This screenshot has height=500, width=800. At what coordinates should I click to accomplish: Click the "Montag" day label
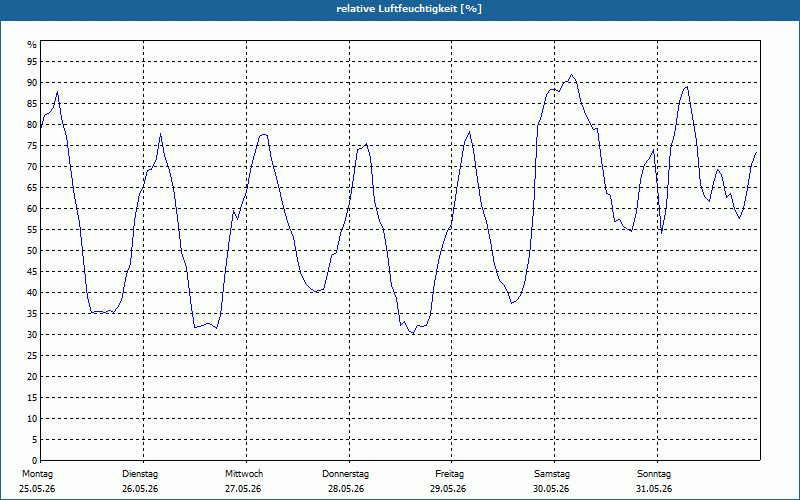pos(37,474)
